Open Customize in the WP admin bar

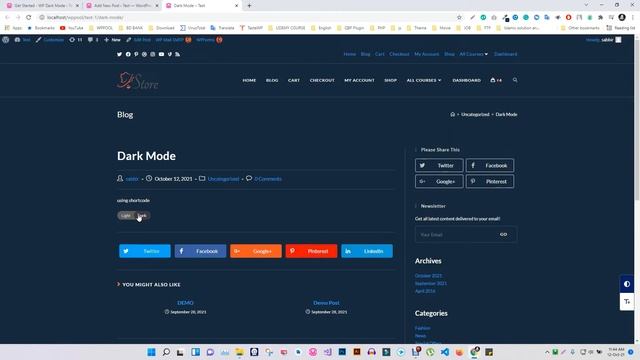50,40
